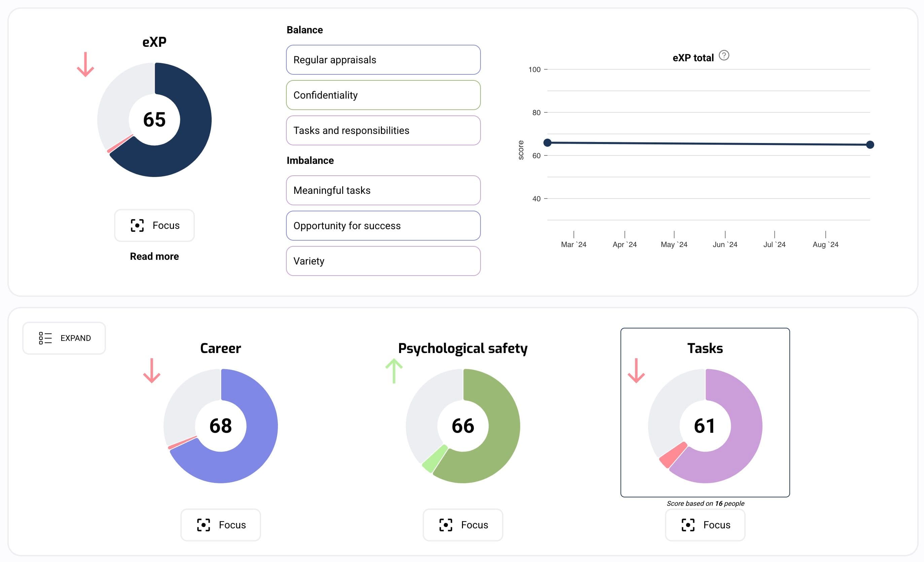The width and height of the screenshot is (924, 562).
Task: Open Tasks and responsibilities item
Action: point(383,130)
